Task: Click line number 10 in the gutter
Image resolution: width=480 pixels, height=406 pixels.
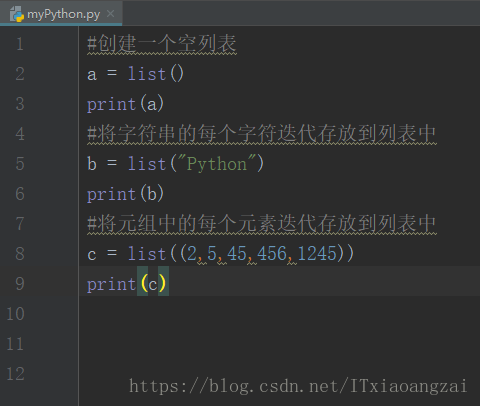Action: click(x=15, y=314)
